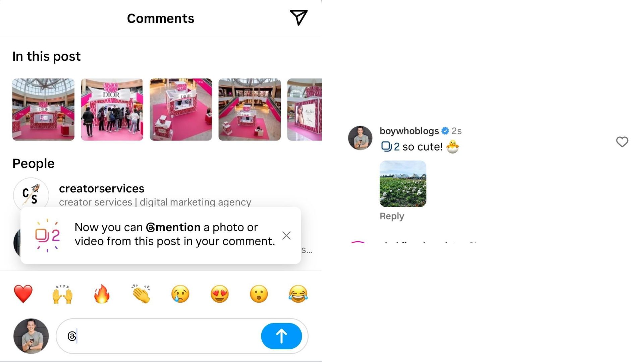
Task: Insert the fire emoji
Action: [x=102, y=294]
